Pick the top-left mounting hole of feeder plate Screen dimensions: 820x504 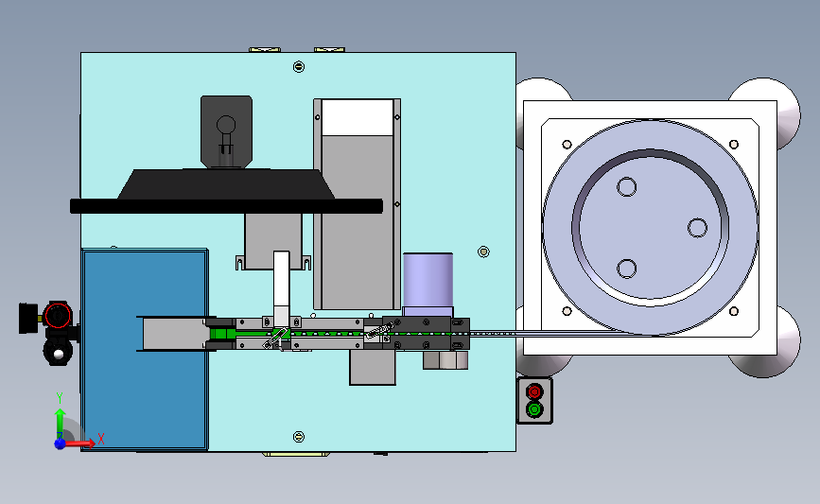[567, 145]
